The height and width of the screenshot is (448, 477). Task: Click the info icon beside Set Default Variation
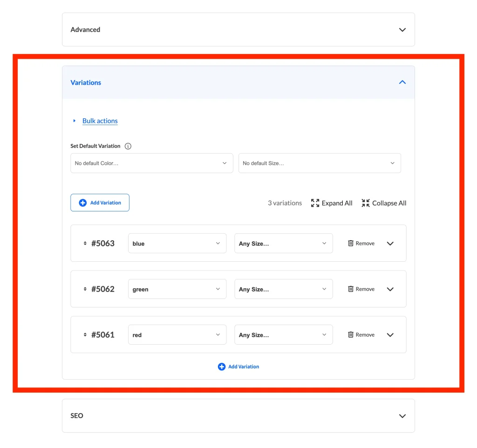point(128,146)
